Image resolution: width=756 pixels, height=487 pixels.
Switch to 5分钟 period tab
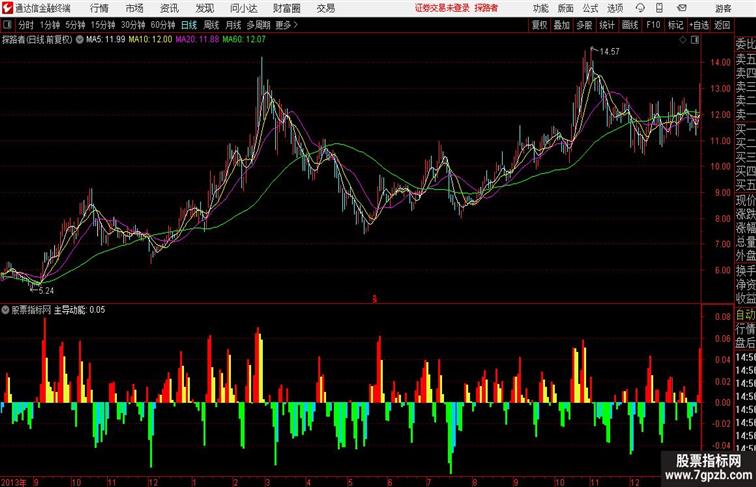pos(75,25)
